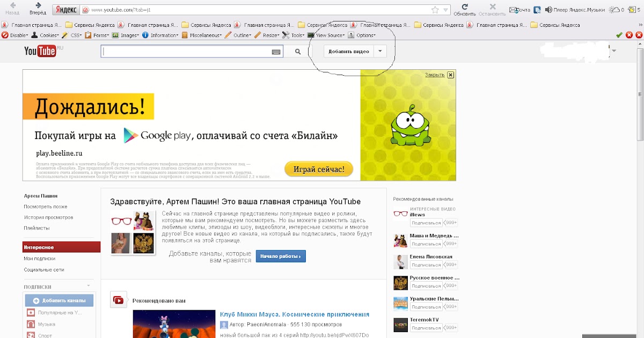This screenshot has height=338, width=644.
Task: Open Мои подписки in sidebar
Action: (x=39, y=259)
